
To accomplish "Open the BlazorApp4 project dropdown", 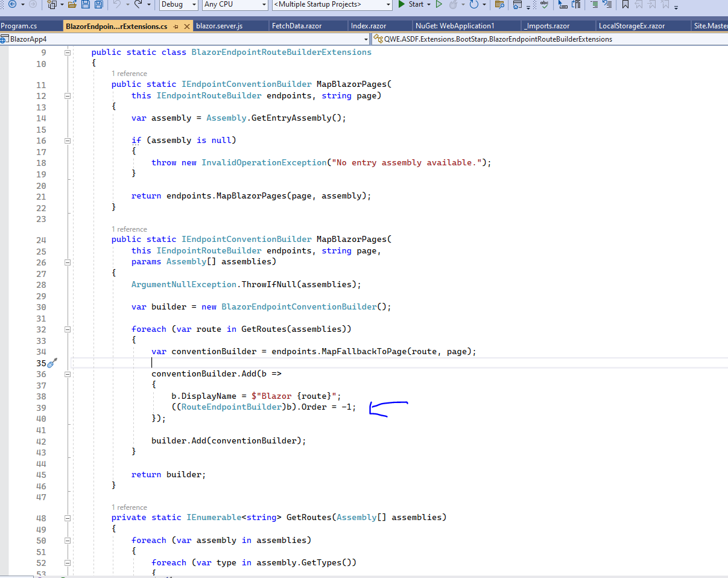I will click(x=366, y=38).
